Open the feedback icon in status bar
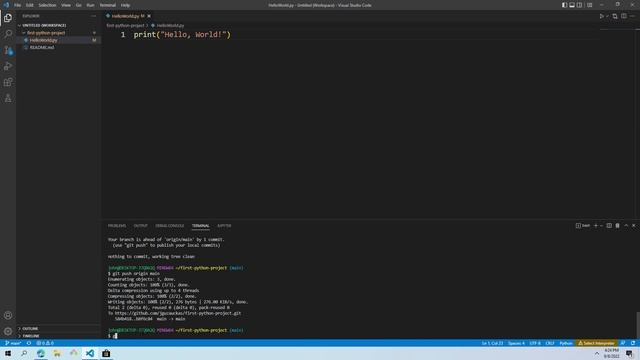640x360 pixels. (623, 343)
